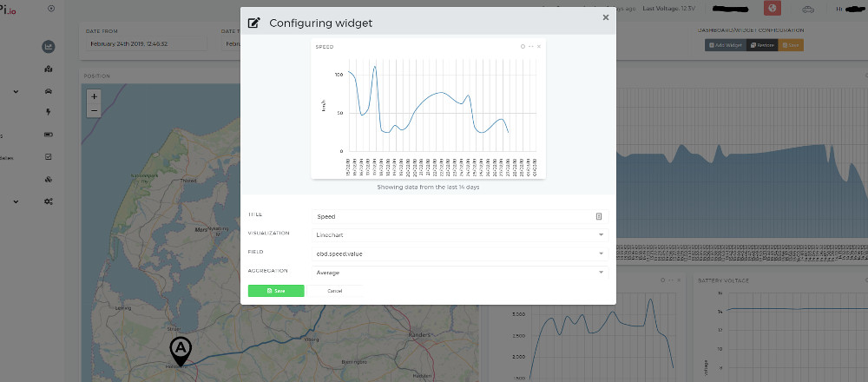Click the orange Save dashboard button
The height and width of the screenshot is (382, 868).
click(791, 45)
